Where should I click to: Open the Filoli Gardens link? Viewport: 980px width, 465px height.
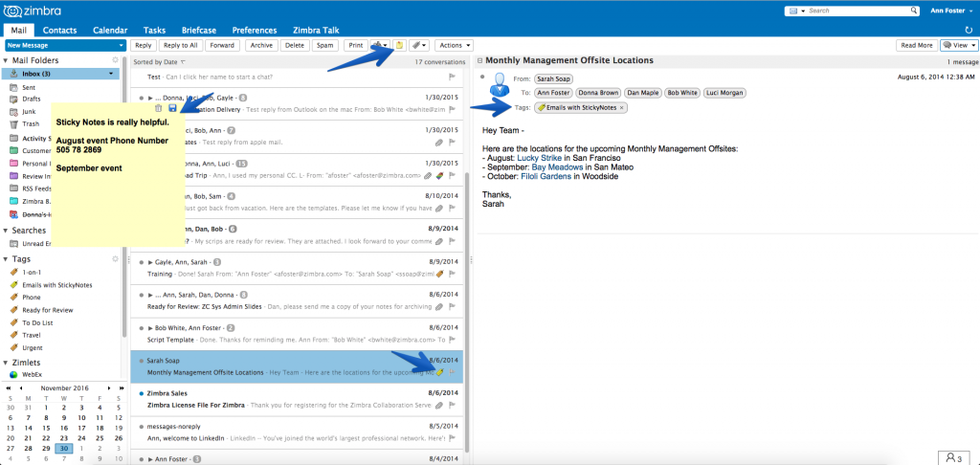546,177
